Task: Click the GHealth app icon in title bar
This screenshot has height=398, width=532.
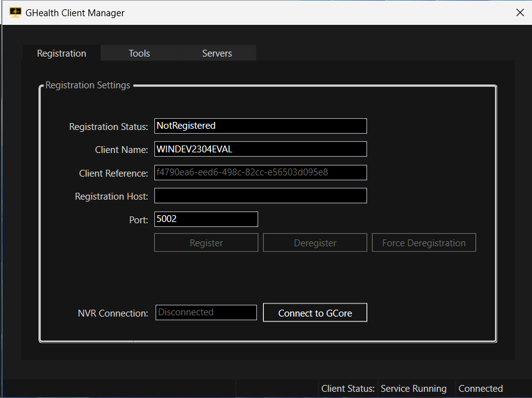Action: [16, 12]
